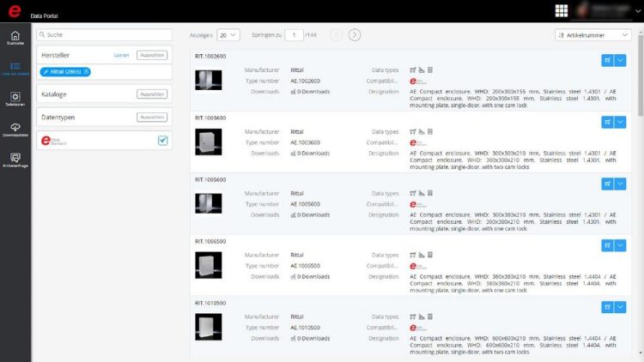Screen dimensions: 644x362
Task: Remove the Rittal filter chip
Action: tap(87, 71)
